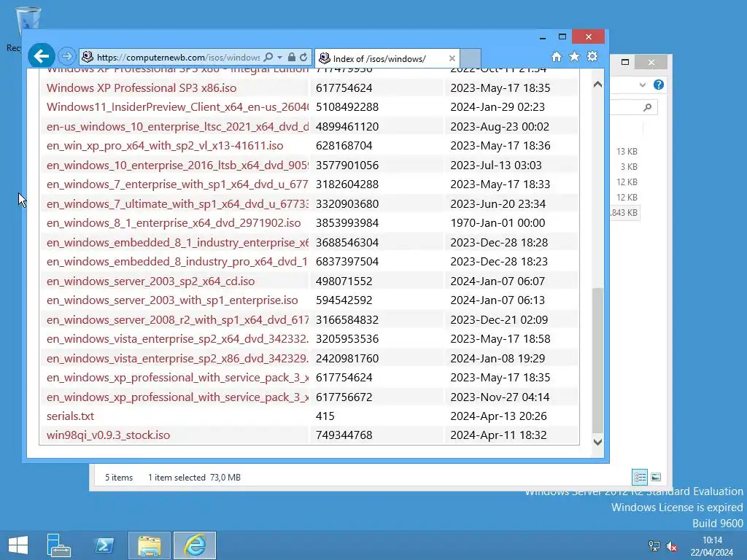Open the taskbar clock and date
Viewport: 747px width, 560px height.
pyautogui.click(x=712, y=546)
